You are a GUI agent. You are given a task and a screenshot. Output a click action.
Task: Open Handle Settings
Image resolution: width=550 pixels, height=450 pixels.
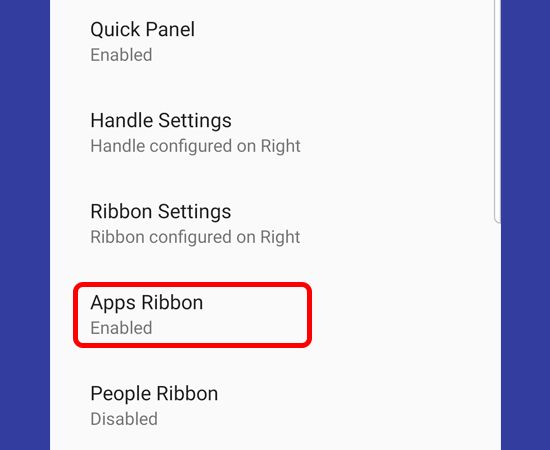click(161, 121)
